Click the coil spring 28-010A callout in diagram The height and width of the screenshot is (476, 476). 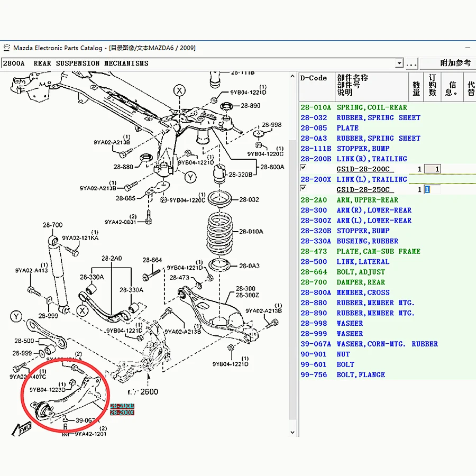tap(251, 232)
